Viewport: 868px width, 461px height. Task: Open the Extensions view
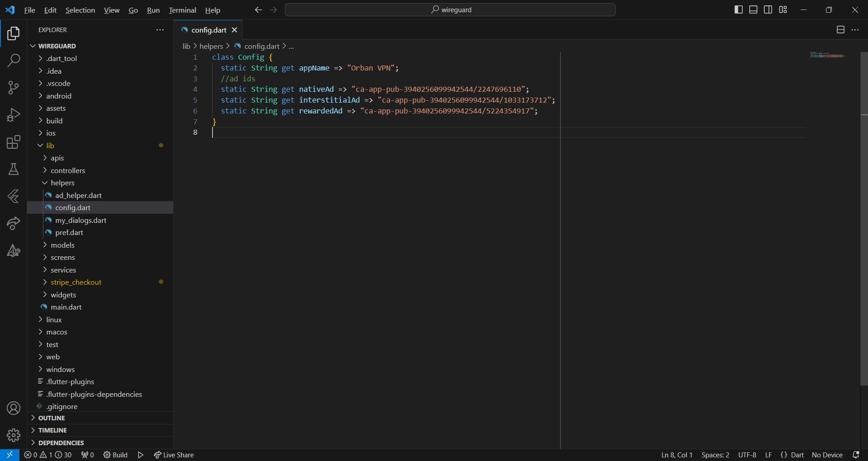coord(14,142)
